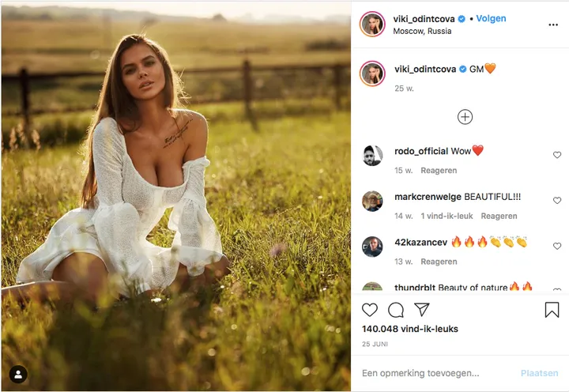Open rodo_official's profile picture
The image size is (569, 392).
click(372, 156)
